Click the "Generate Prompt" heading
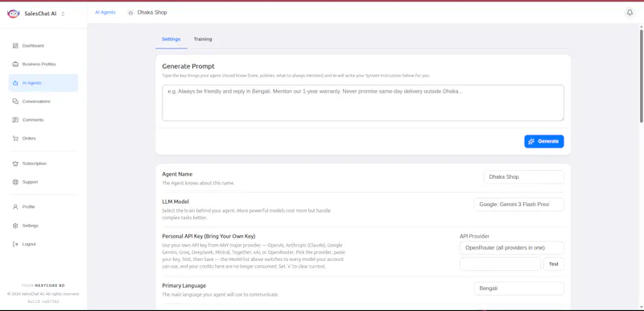644x311 pixels. click(x=188, y=66)
